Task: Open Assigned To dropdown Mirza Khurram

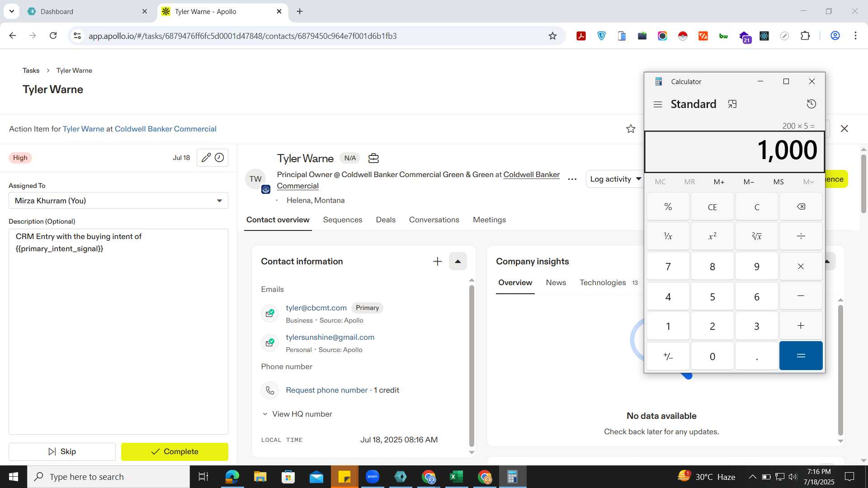Action: click(118, 201)
